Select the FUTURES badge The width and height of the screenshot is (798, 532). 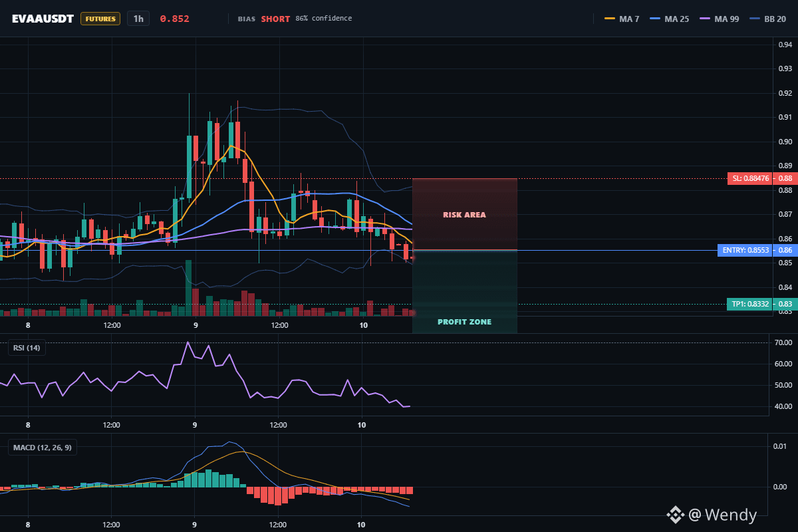click(100, 19)
